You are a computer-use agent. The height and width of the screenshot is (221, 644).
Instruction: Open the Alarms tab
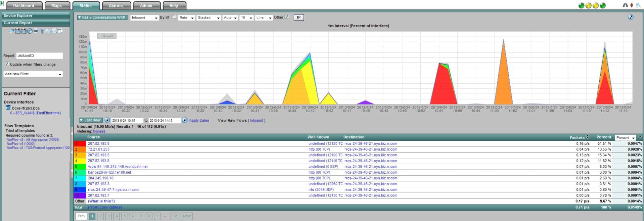[116, 6]
